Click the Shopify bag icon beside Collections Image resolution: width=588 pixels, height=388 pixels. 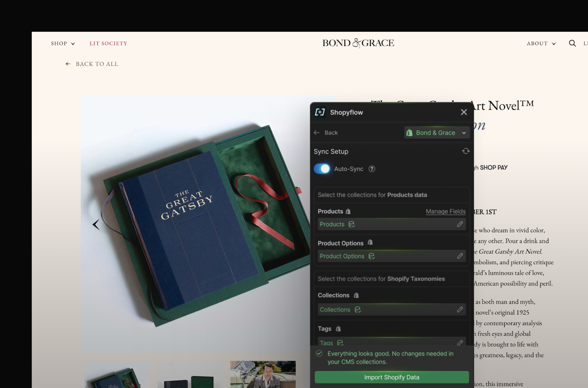(x=356, y=295)
